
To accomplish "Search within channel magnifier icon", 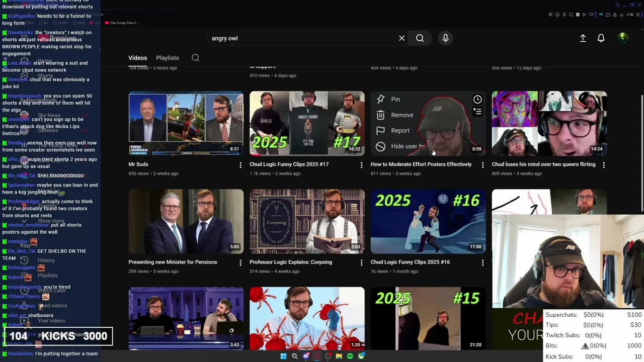I will tap(195, 58).
